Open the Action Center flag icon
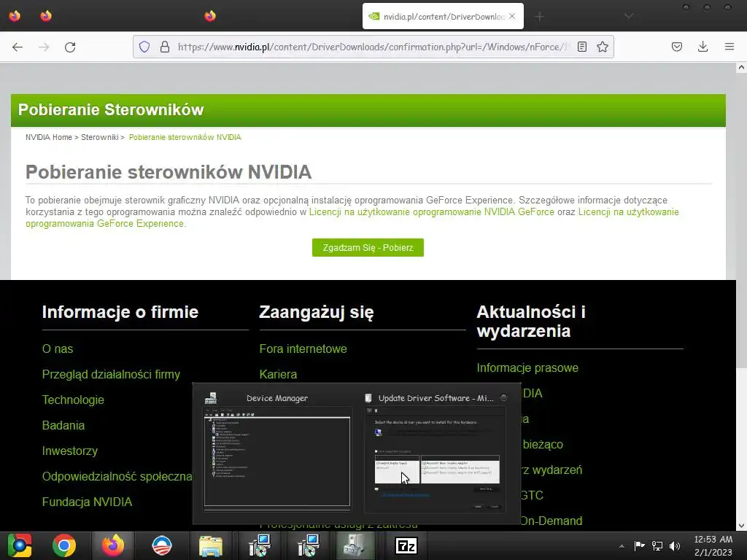The width and height of the screenshot is (747, 560). point(639,545)
